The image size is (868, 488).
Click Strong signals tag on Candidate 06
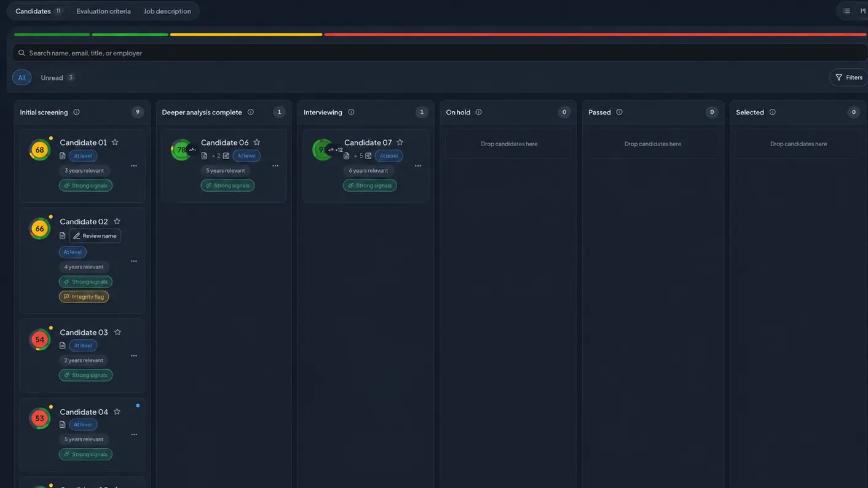pyautogui.click(x=227, y=185)
